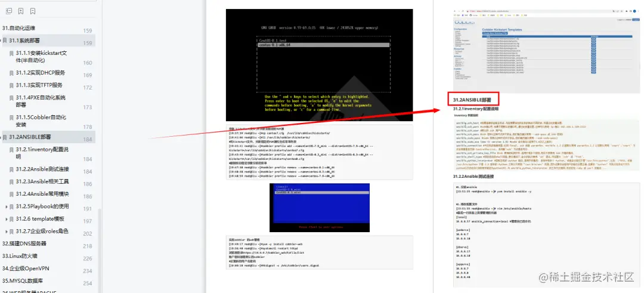The image size is (644, 293).
Task: Click the blue PXE boot menu image
Action: tap(320, 208)
